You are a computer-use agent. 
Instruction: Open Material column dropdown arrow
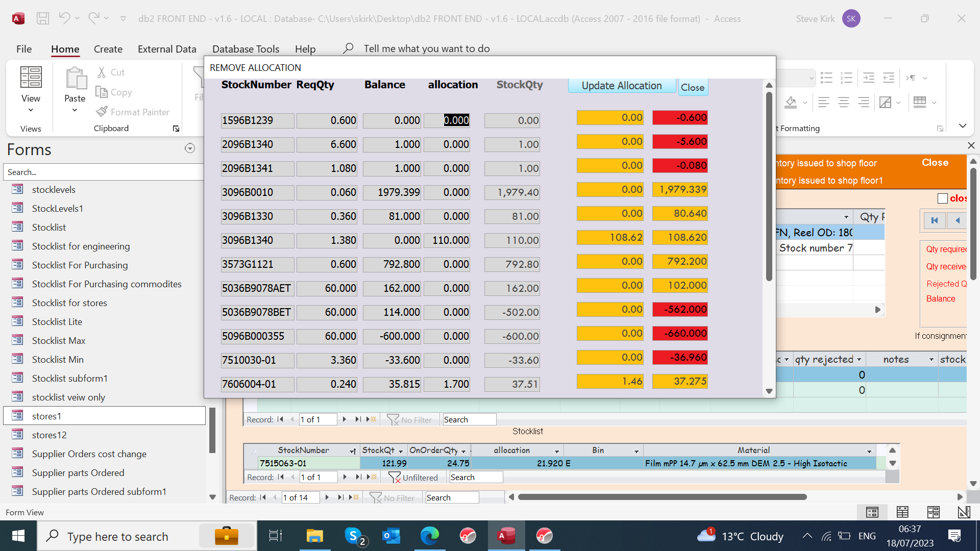(x=869, y=451)
